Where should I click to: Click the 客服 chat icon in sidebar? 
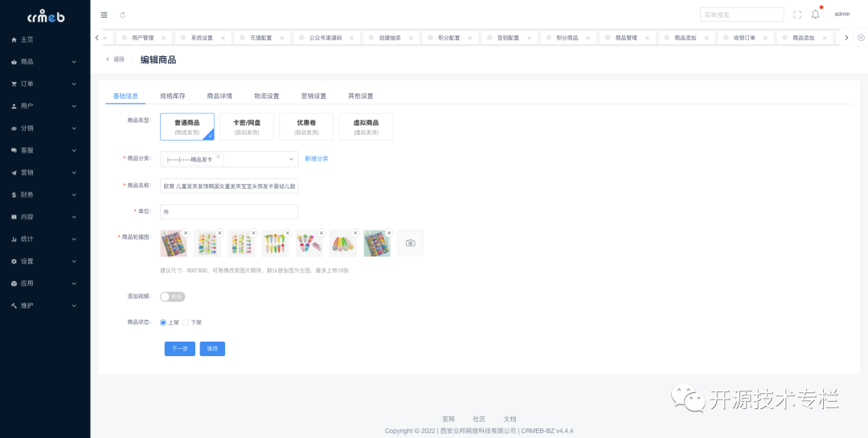tap(14, 150)
